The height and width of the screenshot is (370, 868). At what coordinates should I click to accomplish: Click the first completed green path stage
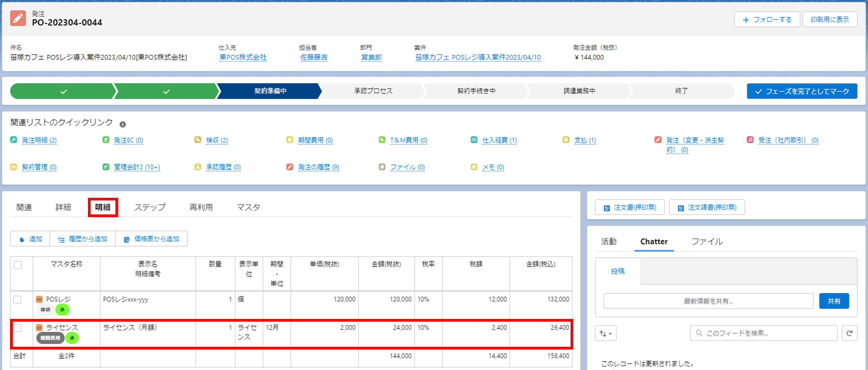[x=63, y=91]
